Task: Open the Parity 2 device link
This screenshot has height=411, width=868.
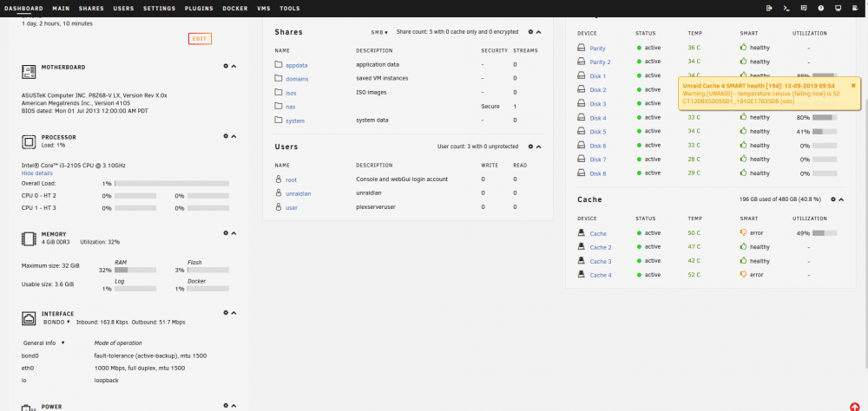Action: pos(600,62)
